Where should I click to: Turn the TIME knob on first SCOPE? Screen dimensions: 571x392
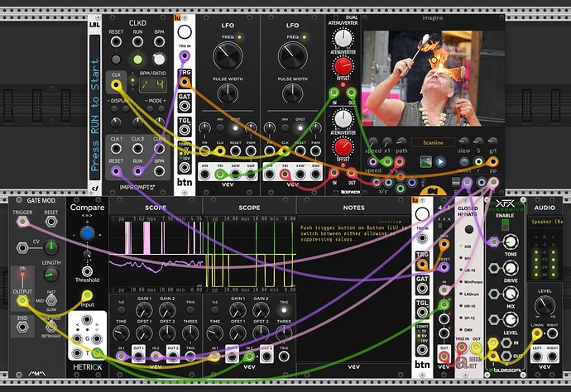121,333
